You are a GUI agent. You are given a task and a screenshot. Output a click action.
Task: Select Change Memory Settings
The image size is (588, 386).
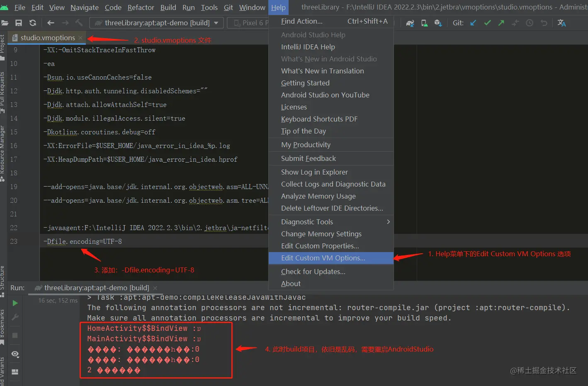tap(331, 234)
